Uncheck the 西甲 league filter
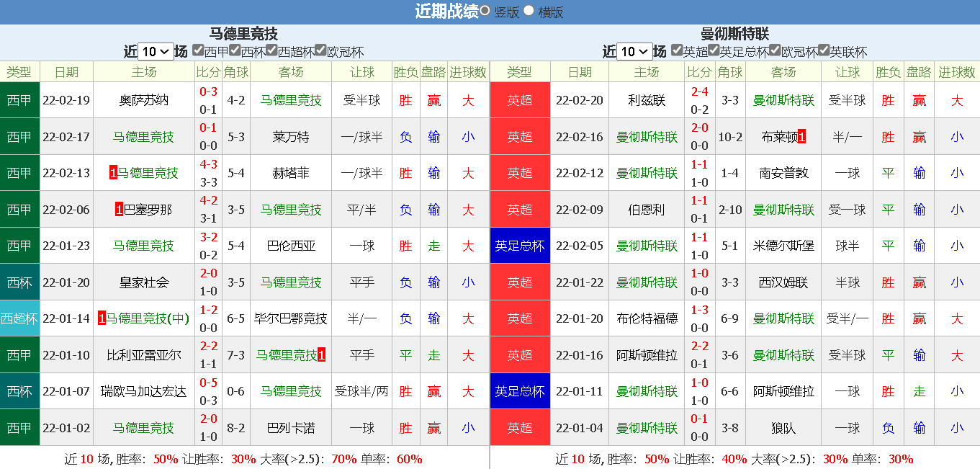 tap(198, 50)
